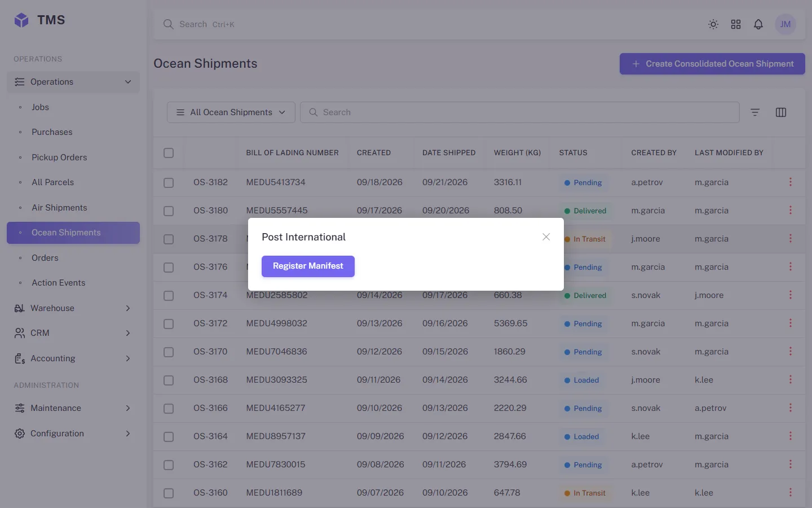Click the top global Search bar

coord(429,24)
